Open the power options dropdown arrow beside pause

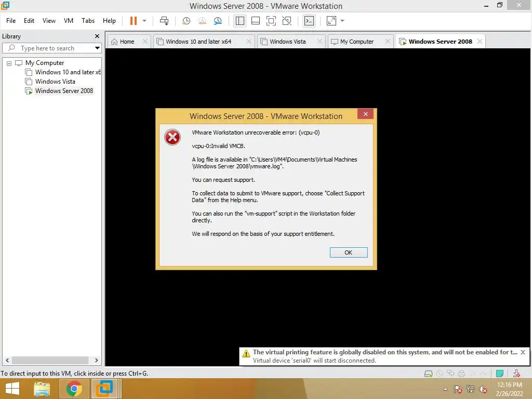(x=144, y=21)
